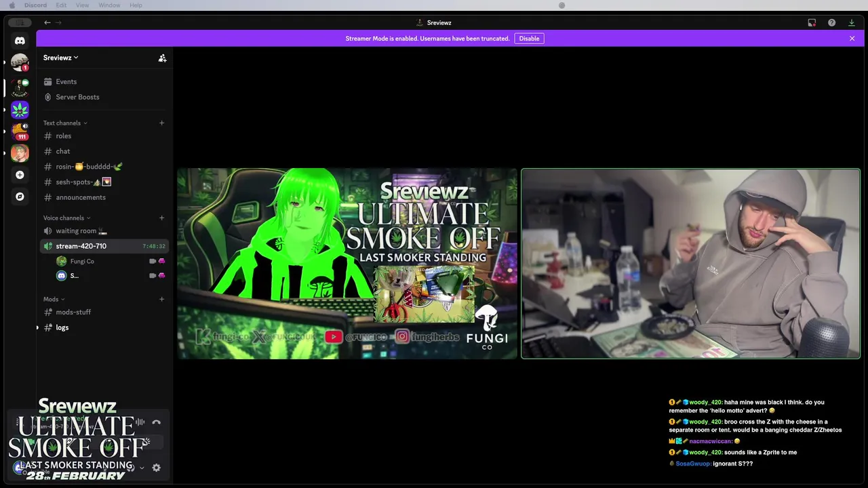Click S... user's pink streaming icon

[x=162, y=276]
